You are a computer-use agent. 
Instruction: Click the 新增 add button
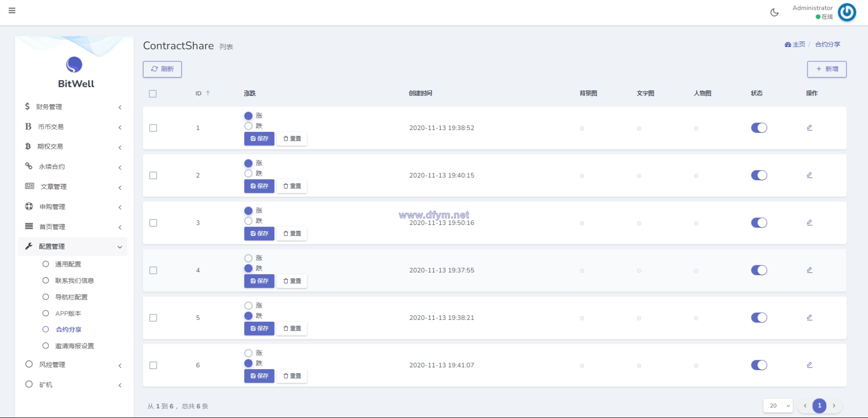(x=827, y=69)
